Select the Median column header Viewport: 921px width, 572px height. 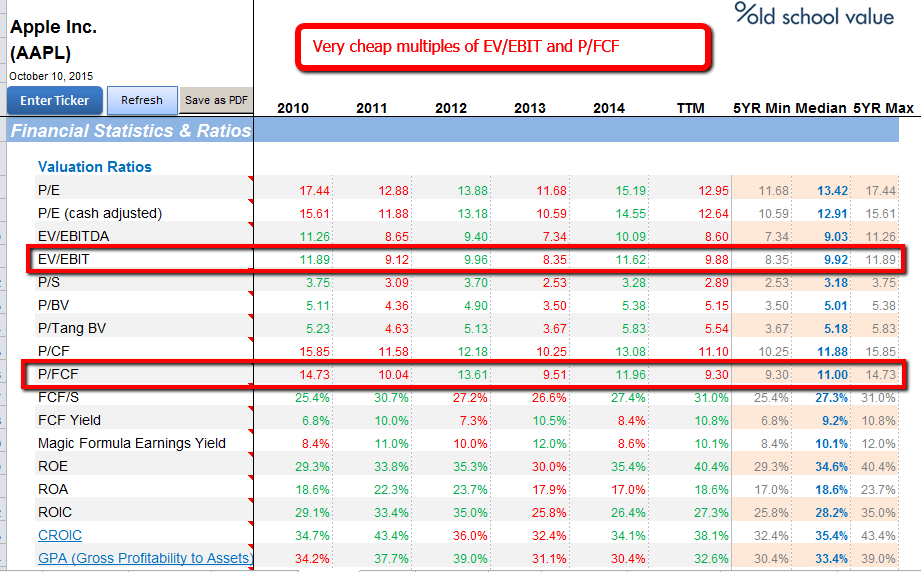coord(821,108)
